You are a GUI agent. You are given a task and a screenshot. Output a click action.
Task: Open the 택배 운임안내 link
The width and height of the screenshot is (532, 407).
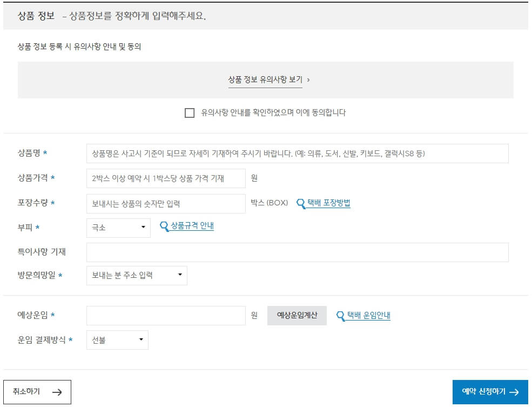(367, 316)
